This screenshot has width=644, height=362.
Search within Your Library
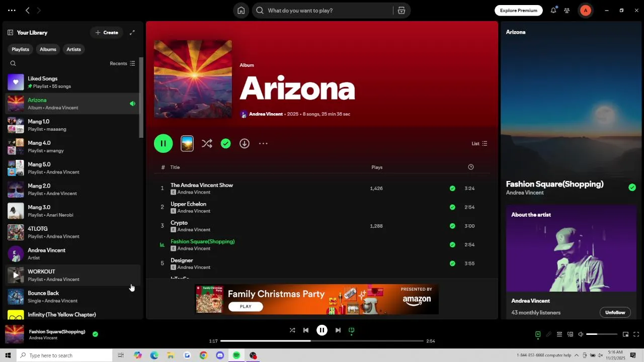tap(13, 63)
